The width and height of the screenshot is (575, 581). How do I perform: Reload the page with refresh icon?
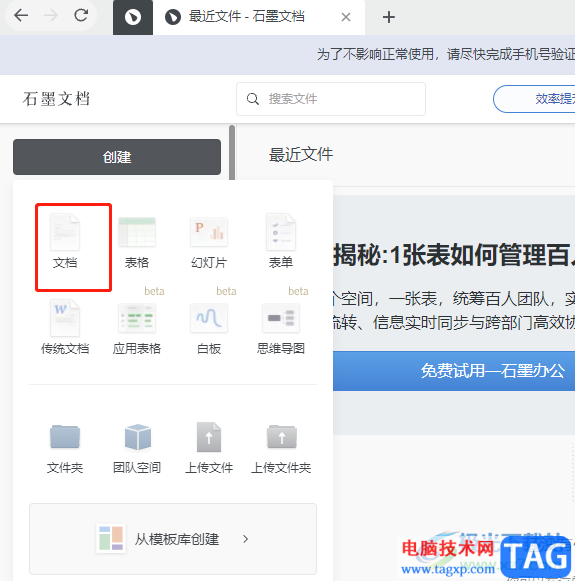click(x=81, y=16)
